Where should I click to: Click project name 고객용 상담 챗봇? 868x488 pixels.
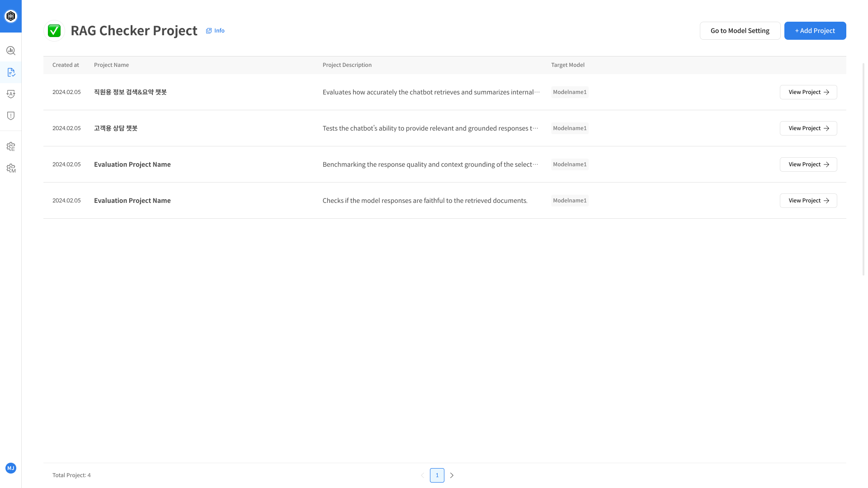tap(116, 128)
